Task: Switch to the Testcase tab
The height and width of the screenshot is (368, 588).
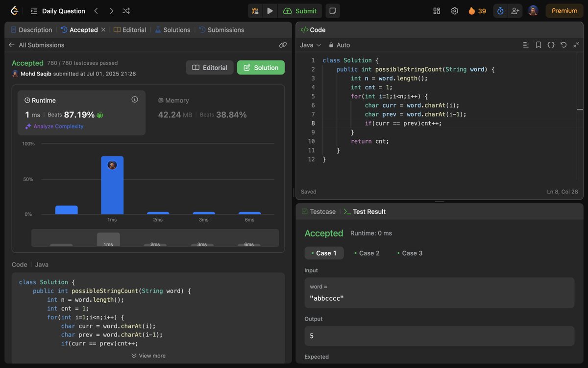Action: (x=318, y=211)
